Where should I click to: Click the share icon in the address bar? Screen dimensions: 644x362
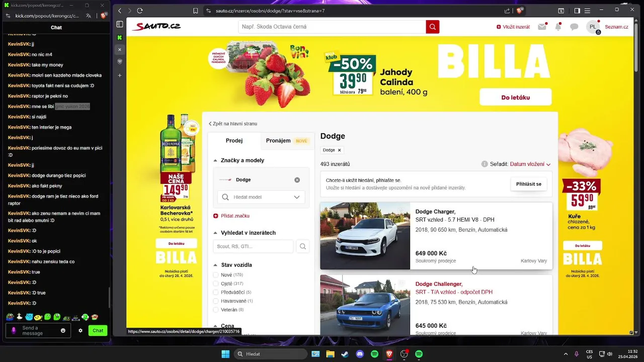507,11
